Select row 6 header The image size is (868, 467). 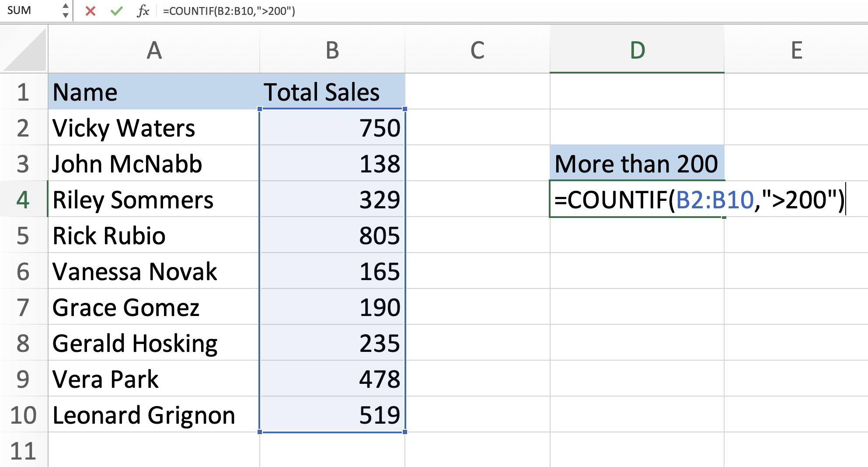[x=24, y=271]
